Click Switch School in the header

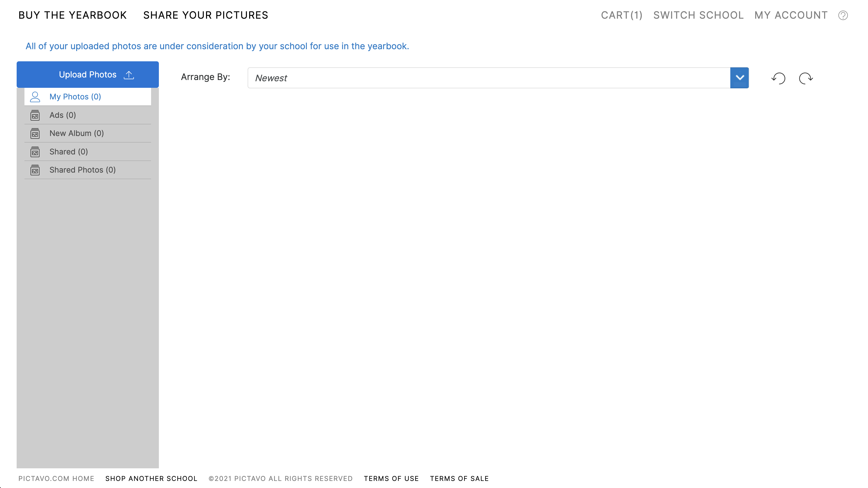coord(698,15)
